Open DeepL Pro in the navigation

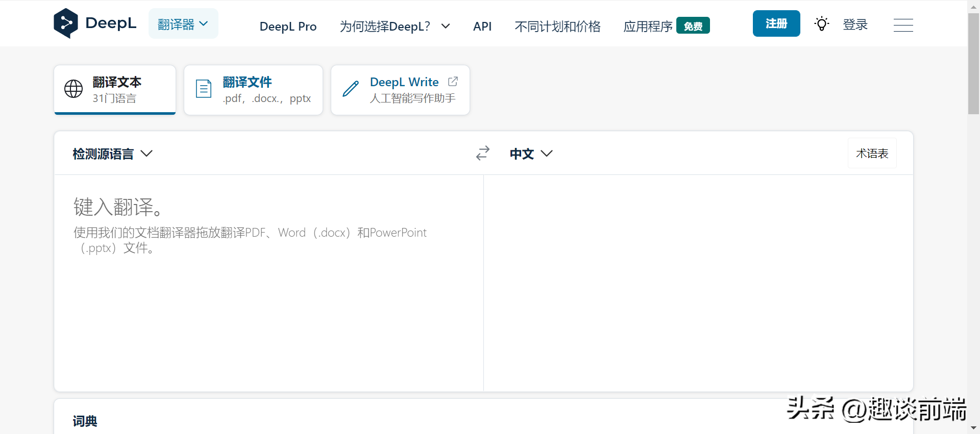[288, 26]
